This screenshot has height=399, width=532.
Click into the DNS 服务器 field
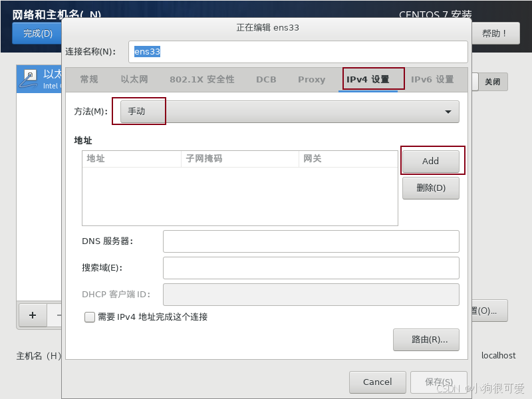311,241
